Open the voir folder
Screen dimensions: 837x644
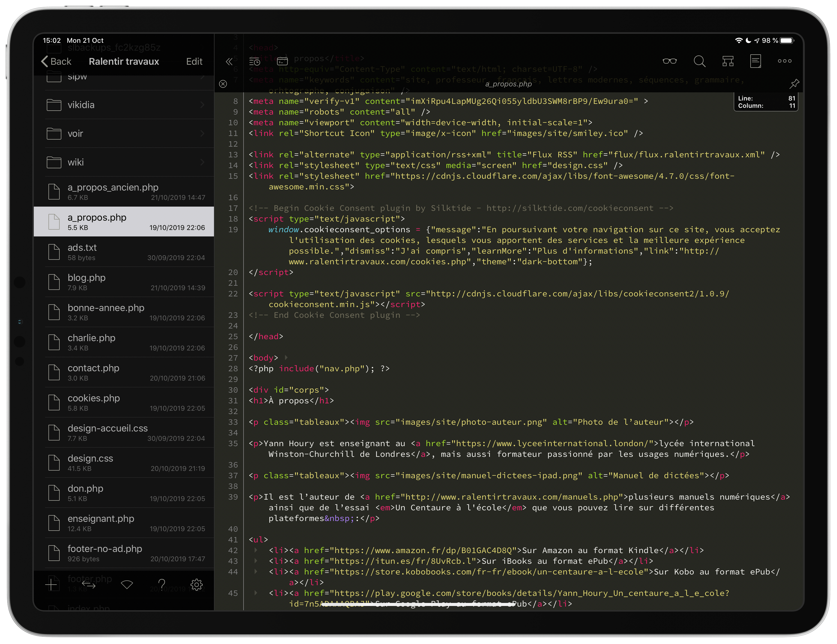coord(124,133)
